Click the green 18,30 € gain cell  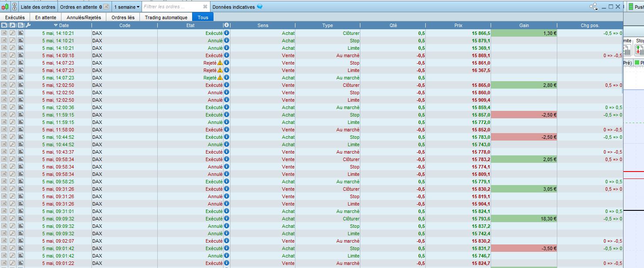[524, 219]
